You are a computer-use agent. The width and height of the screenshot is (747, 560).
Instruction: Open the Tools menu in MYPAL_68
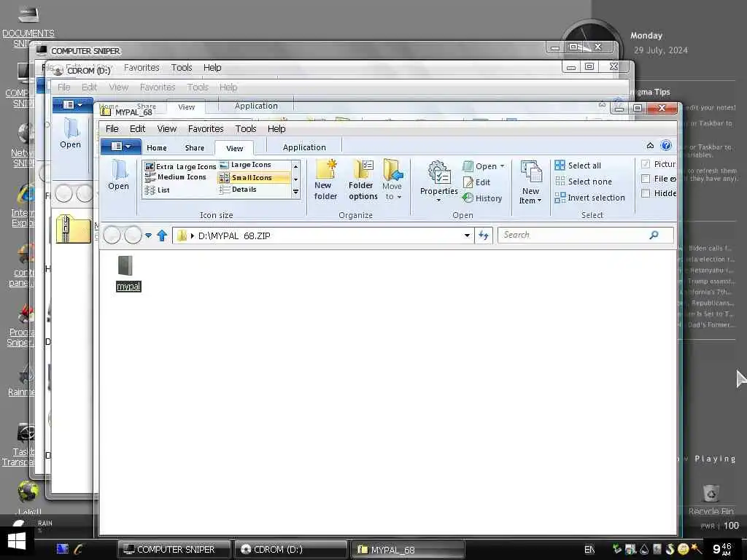point(246,128)
